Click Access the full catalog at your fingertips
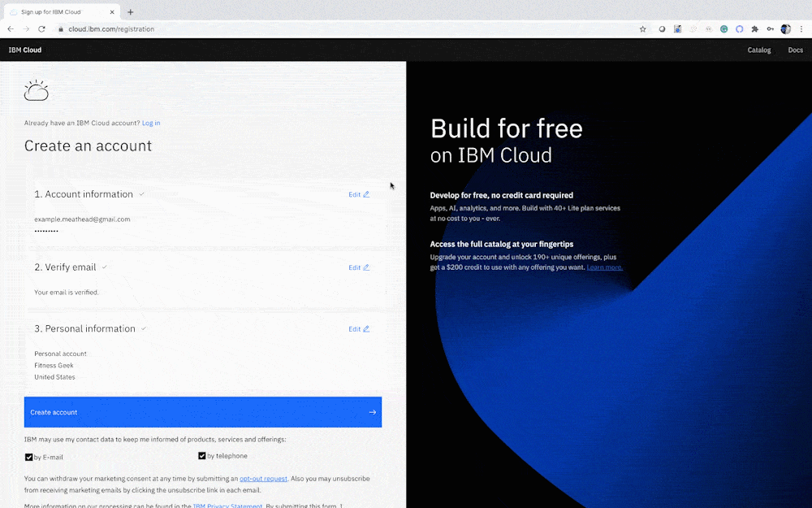The image size is (812, 508). coord(501,244)
